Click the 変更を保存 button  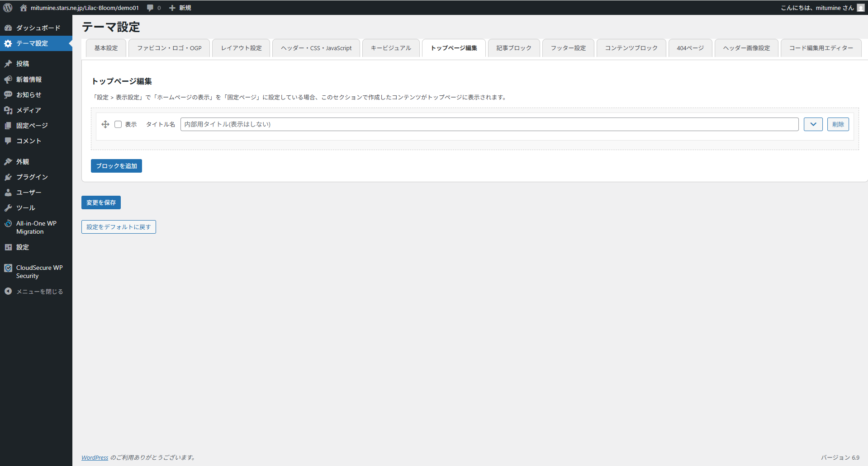click(101, 202)
